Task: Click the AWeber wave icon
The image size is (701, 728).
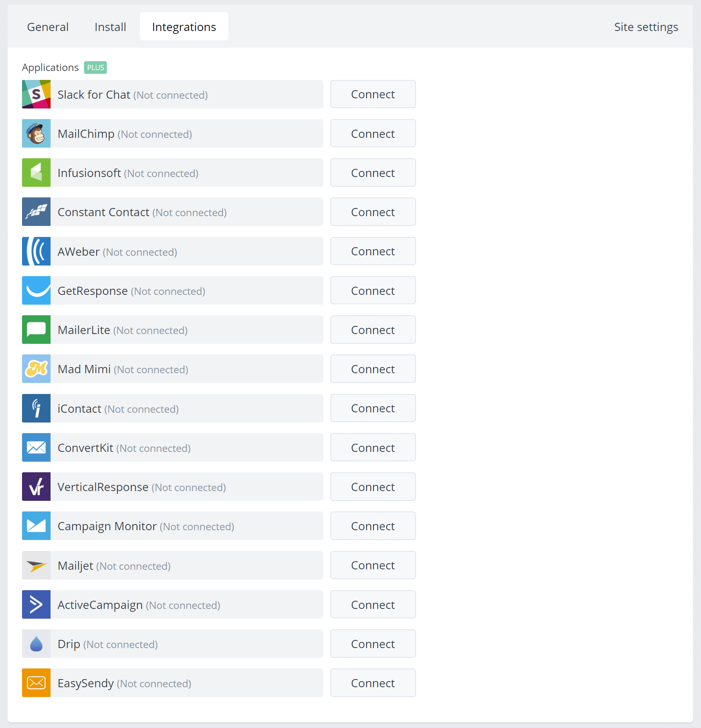Action: (36, 251)
